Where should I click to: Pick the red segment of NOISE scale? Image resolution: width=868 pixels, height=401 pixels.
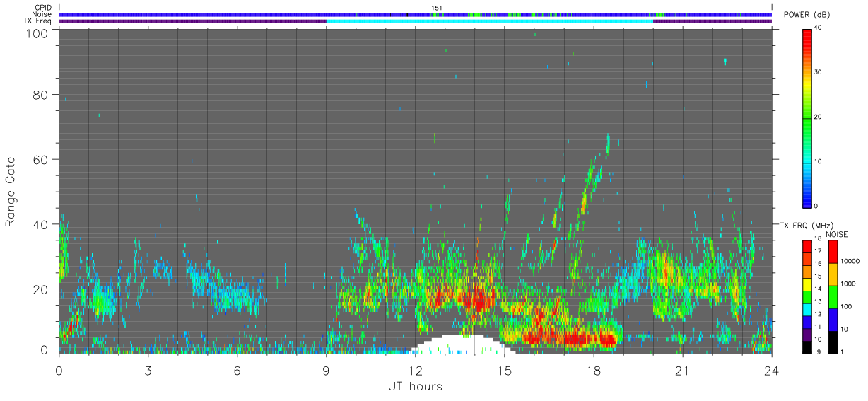[x=833, y=251]
